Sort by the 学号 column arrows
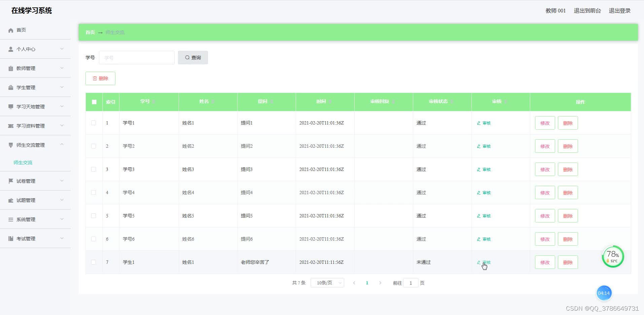Screen dimensions: 644x315 (153, 102)
